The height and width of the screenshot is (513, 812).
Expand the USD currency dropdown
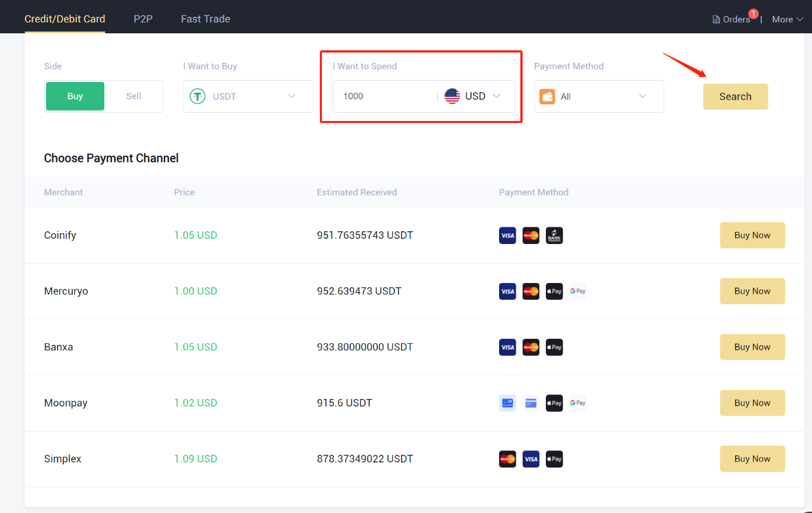(498, 96)
